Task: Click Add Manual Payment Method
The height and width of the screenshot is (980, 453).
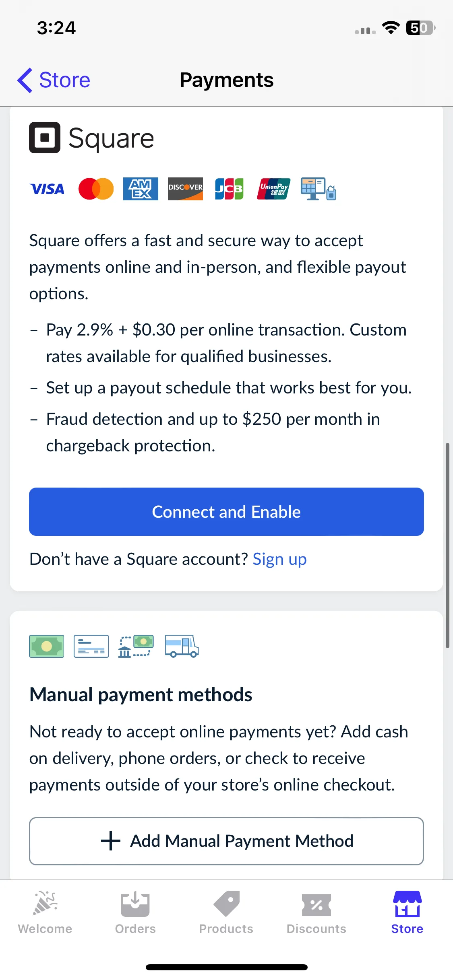Action: click(226, 841)
